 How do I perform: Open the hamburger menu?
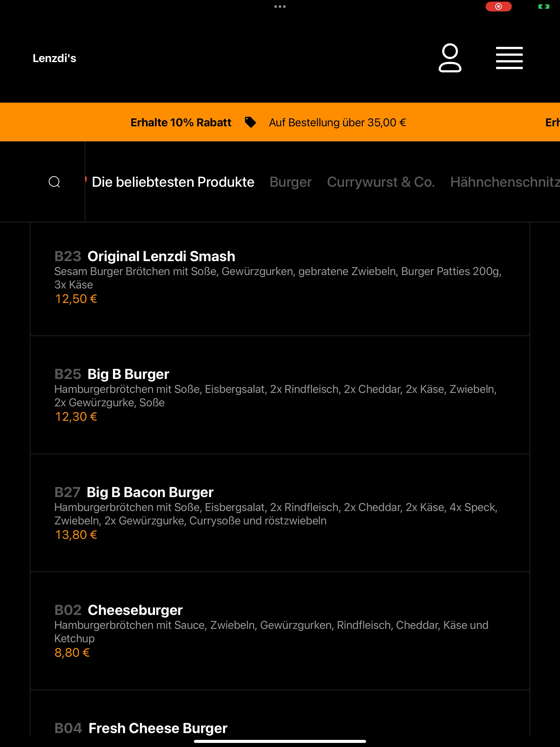(509, 58)
